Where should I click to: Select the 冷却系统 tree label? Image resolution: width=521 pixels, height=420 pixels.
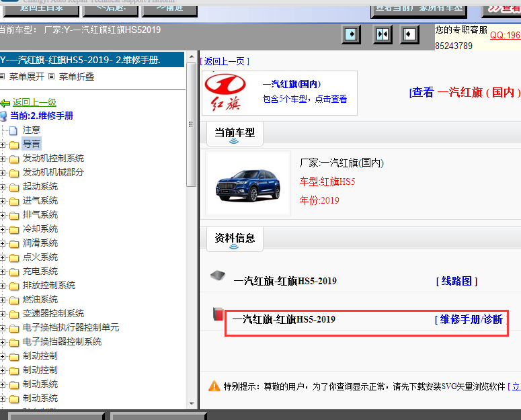click(40, 228)
